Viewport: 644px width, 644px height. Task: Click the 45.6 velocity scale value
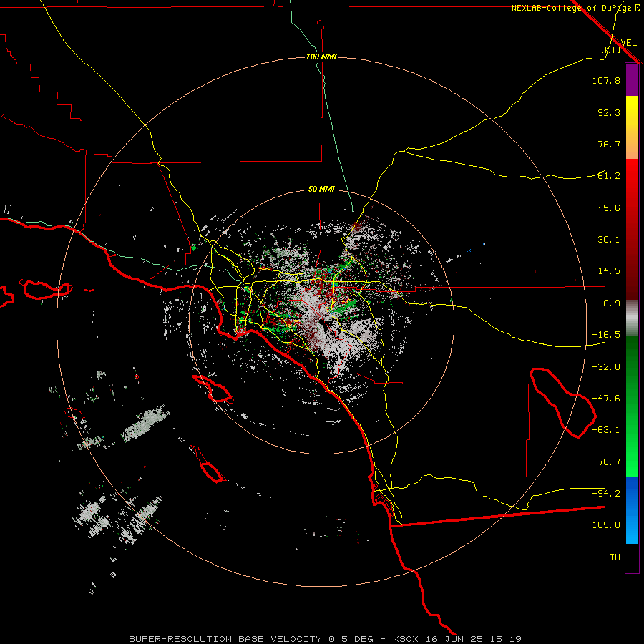(x=609, y=208)
